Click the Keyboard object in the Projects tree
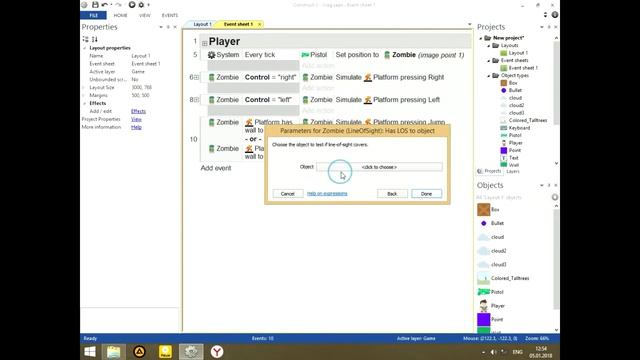Viewport: 640px width, 360px height. (x=519, y=128)
